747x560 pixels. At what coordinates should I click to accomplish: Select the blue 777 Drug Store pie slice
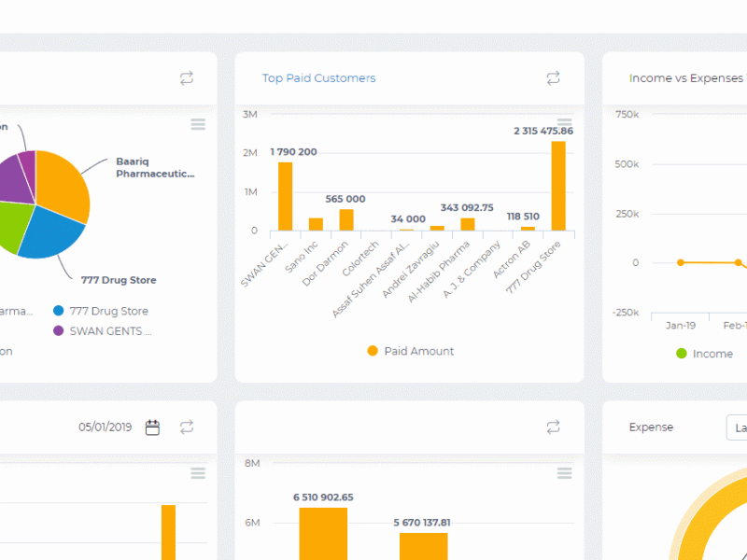point(52,233)
